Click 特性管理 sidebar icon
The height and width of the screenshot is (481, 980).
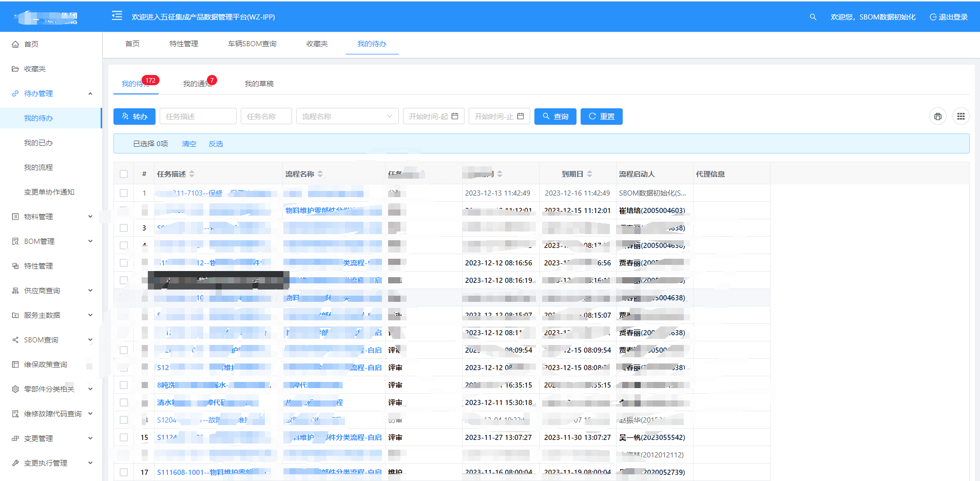(x=15, y=266)
